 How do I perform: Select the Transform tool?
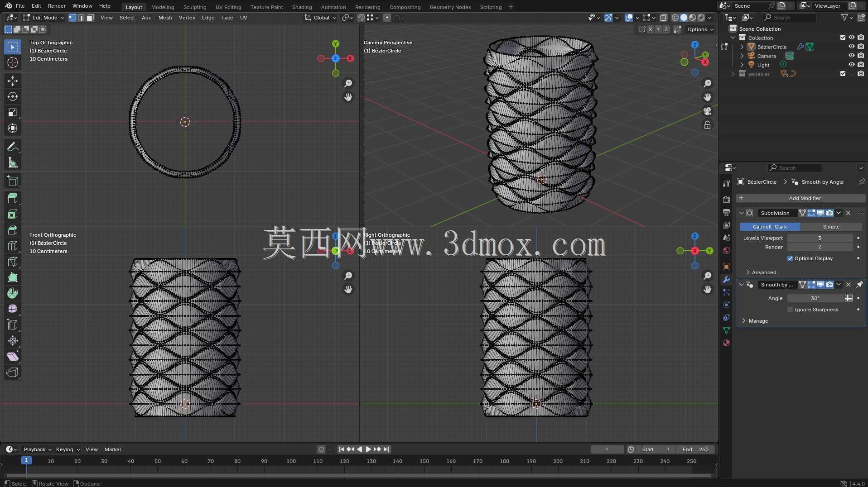(13, 129)
